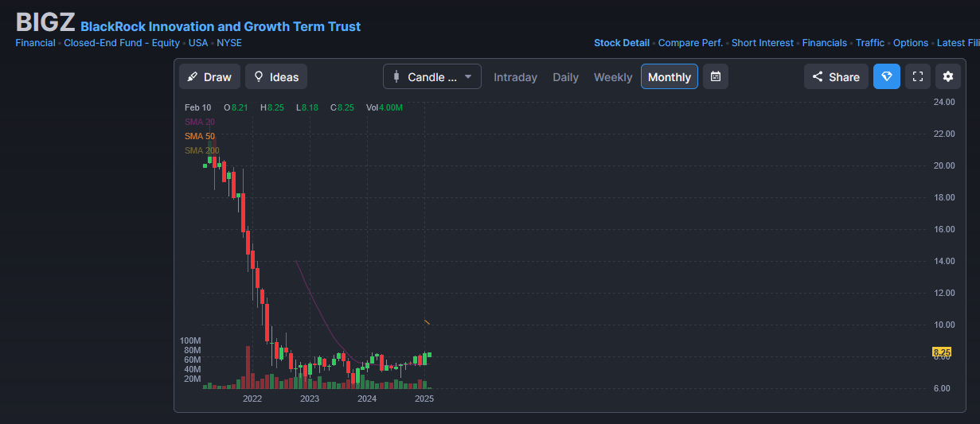980x424 pixels.
Task: Click the blue diamond premium icon
Action: tap(886, 77)
